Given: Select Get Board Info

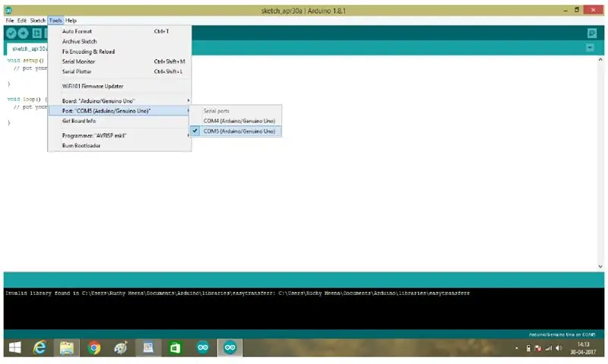Looking at the screenshot, I should [x=119, y=121].
